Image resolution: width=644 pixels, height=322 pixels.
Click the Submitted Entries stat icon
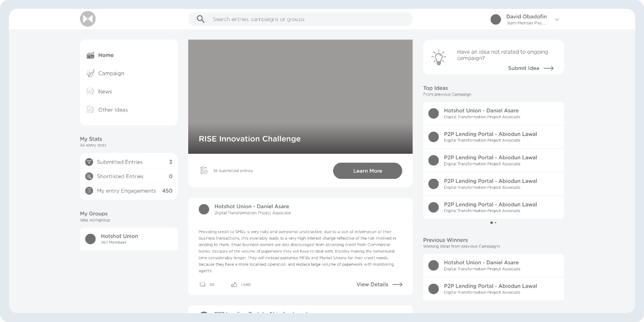point(89,162)
